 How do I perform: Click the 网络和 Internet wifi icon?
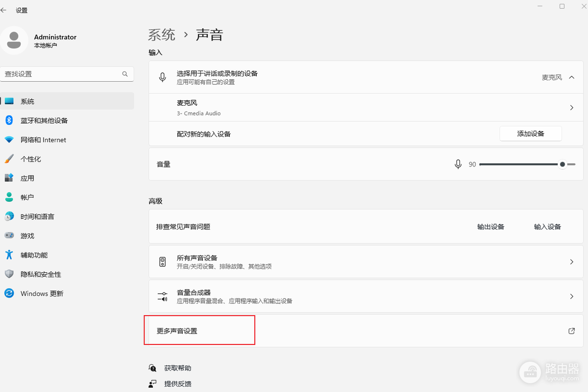pyautogui.click(x=9, y=140)
